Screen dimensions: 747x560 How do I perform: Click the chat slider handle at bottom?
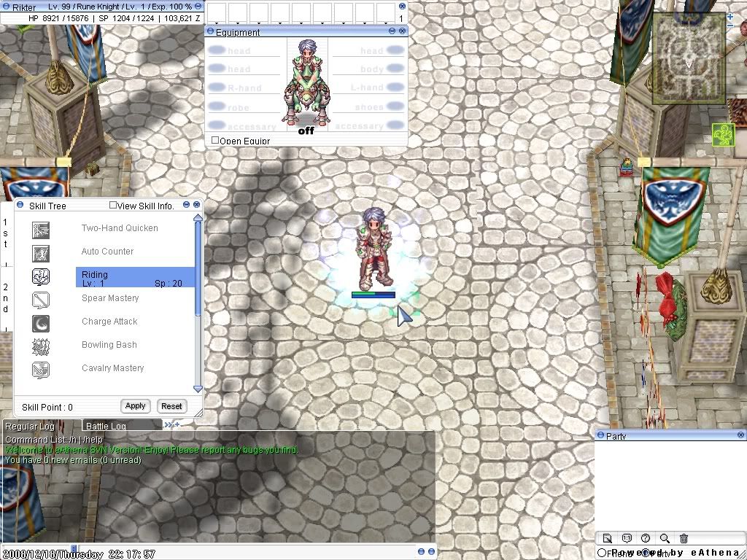(74, 548)
